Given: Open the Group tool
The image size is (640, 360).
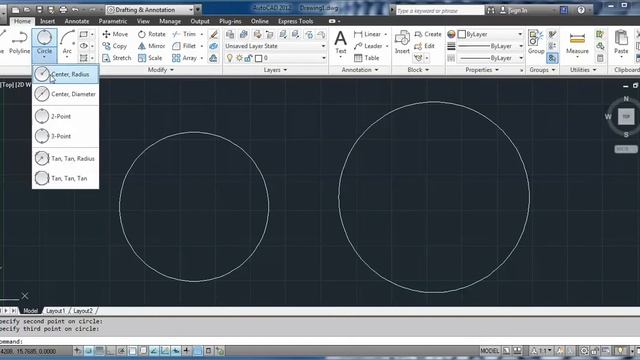Looking at the screenshot, I should 536,42.
